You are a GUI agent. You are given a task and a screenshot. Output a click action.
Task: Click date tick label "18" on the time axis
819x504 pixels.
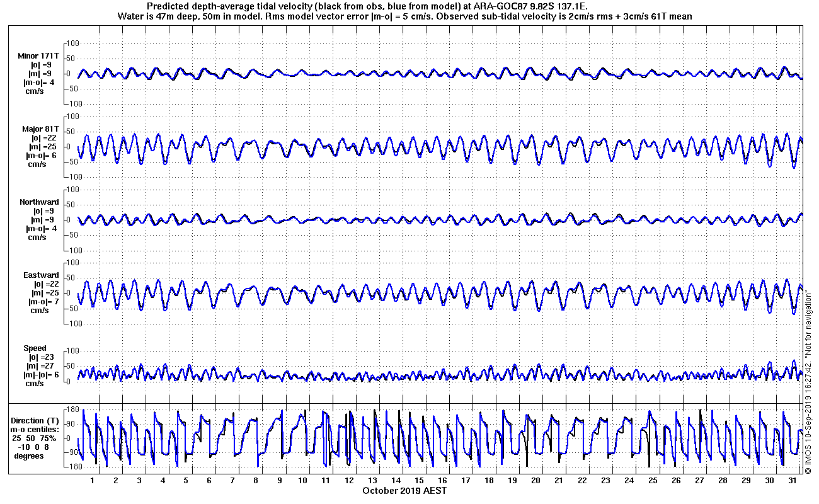coord(489,481)
